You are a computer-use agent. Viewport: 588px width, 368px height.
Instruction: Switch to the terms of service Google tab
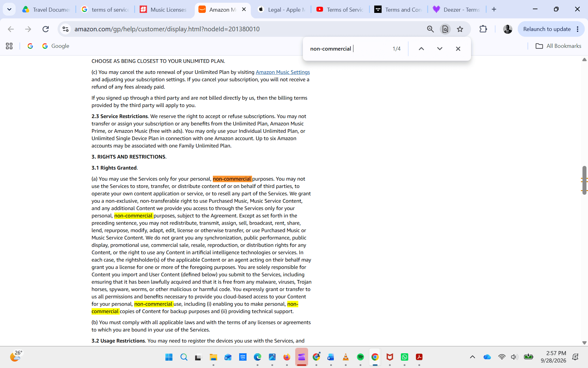click(x=105, y=10)
